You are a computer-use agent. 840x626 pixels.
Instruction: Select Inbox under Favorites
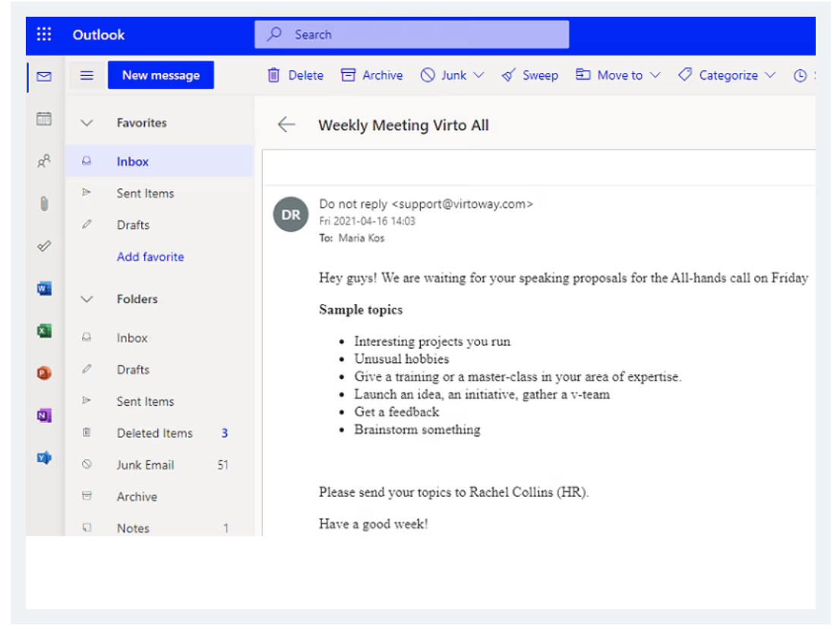point(159,161)
